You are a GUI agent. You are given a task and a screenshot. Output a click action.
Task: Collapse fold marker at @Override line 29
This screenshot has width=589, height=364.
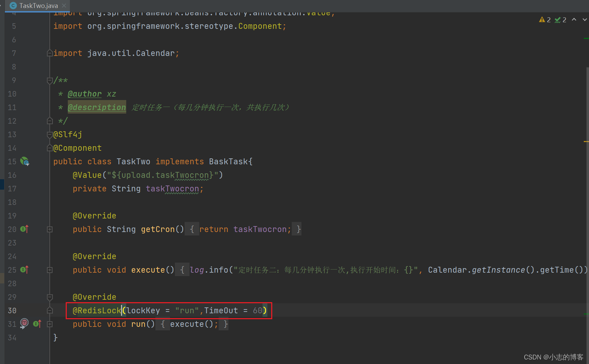click(x=50, y=297)
